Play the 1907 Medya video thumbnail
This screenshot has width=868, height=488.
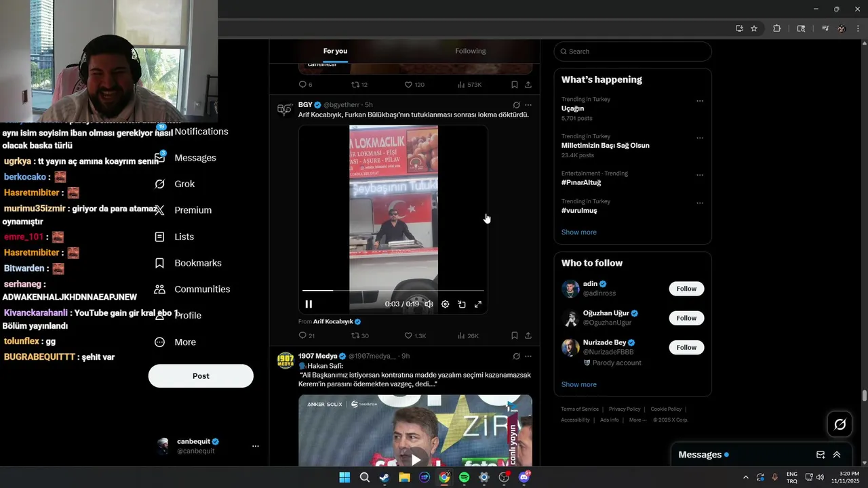coord(416,458)
